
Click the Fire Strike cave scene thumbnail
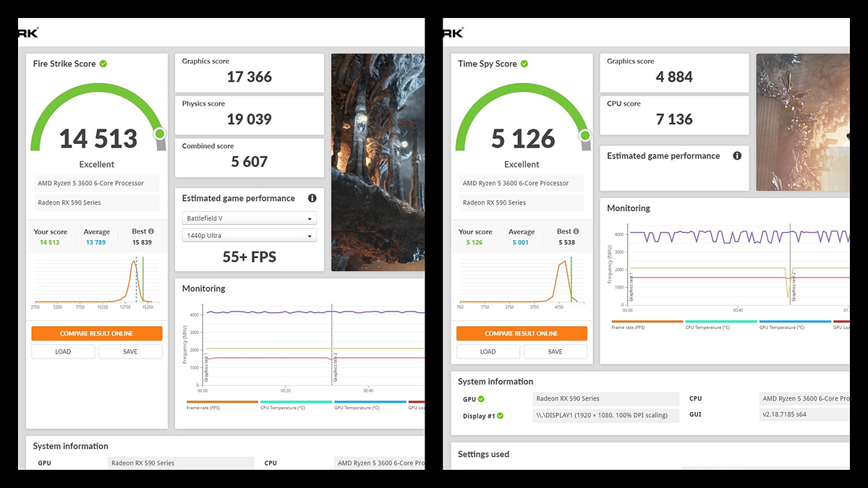378,163
